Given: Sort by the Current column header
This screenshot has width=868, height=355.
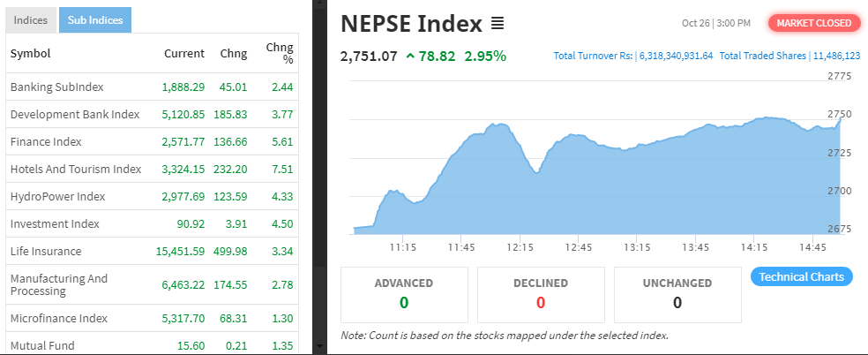Looking at the screenshot, I should point(184,54).
